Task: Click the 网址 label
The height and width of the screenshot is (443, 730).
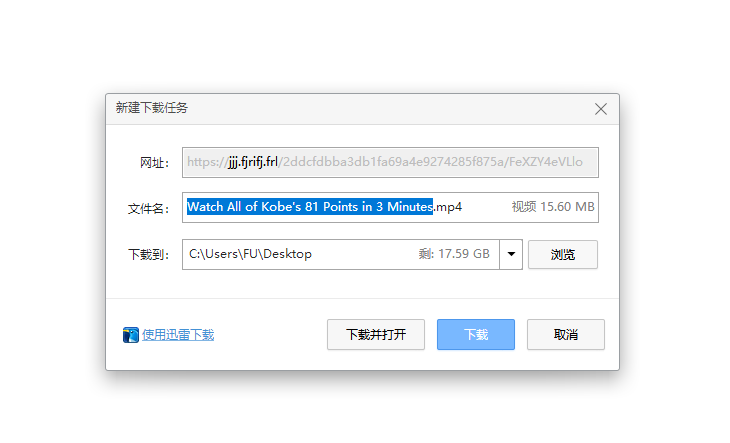Action: click(153, 162)
